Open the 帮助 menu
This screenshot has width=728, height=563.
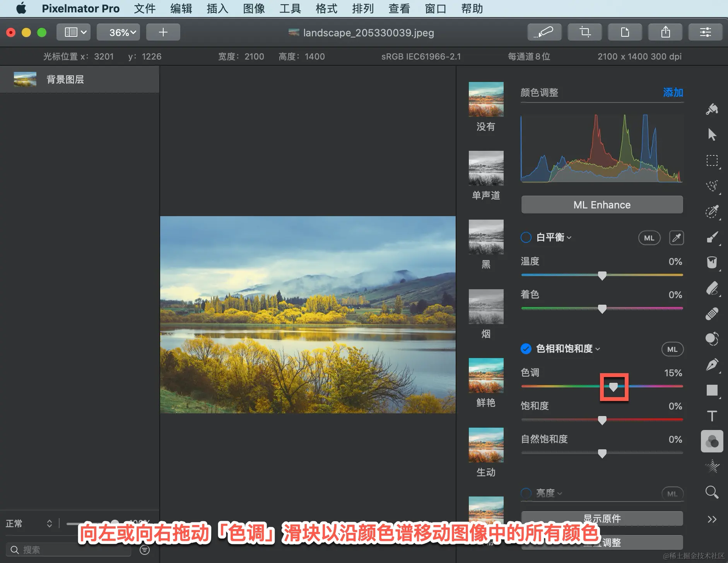pyautogui.click(x=472, y=9)
